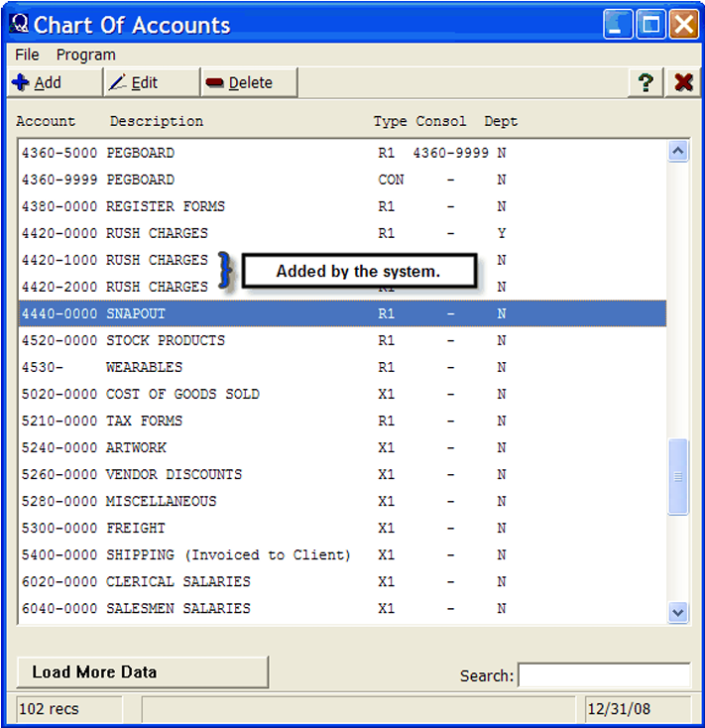Click the Load More Data button
This screenshot has height=728, width=705.
coord(143,672)
